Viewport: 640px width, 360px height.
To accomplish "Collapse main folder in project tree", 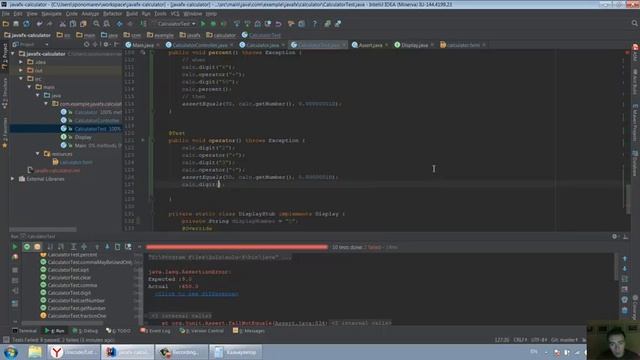I will click(x=29, y=87).
